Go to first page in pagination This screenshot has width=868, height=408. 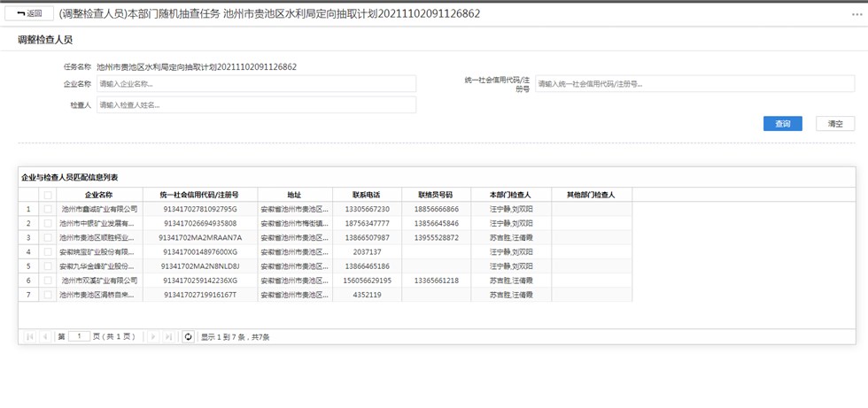point(30,336)
